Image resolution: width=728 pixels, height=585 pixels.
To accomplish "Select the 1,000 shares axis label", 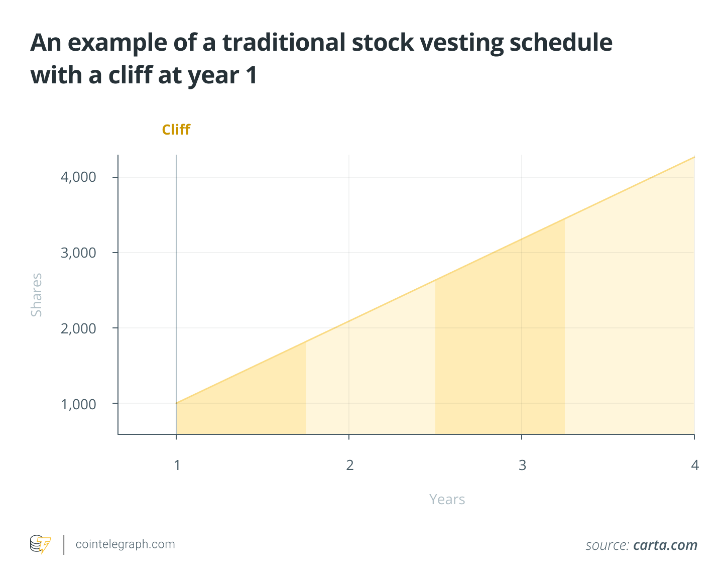I will click(x=78, y=404).
